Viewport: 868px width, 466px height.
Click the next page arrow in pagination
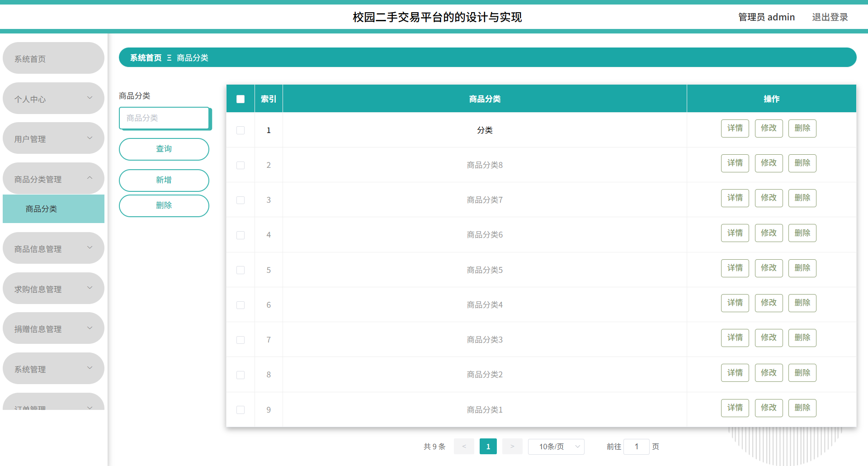tap(512, 446)
